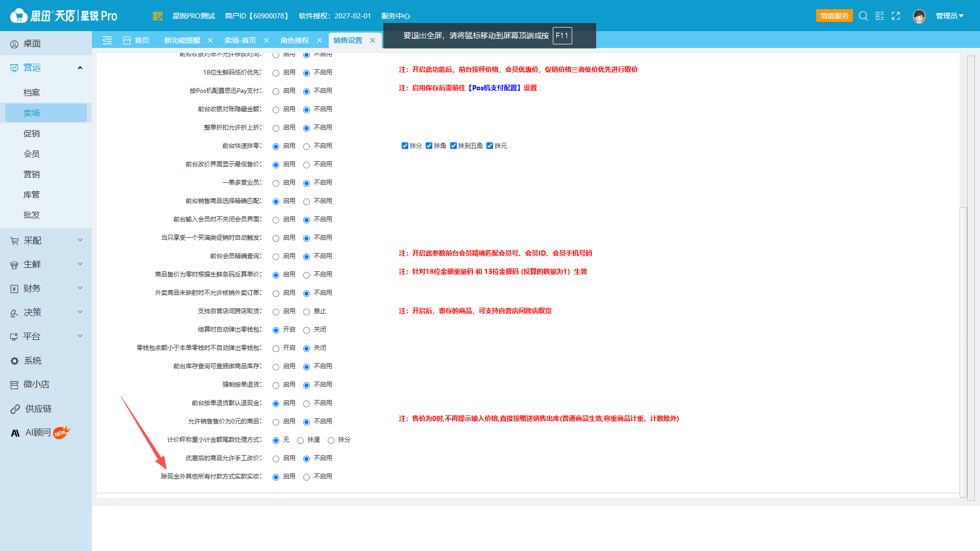Open the orange app grid icon
This screenshot has width=980, height=551.
(x=157, y=16)
